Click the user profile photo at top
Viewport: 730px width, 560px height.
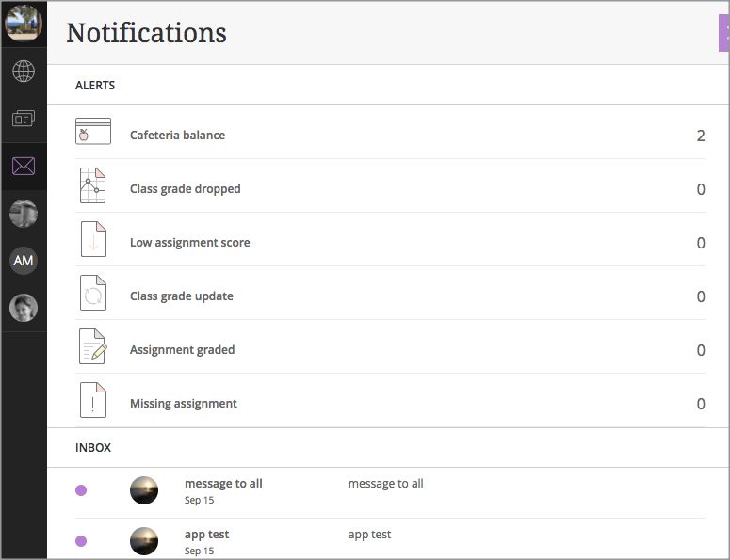[24, 23]
